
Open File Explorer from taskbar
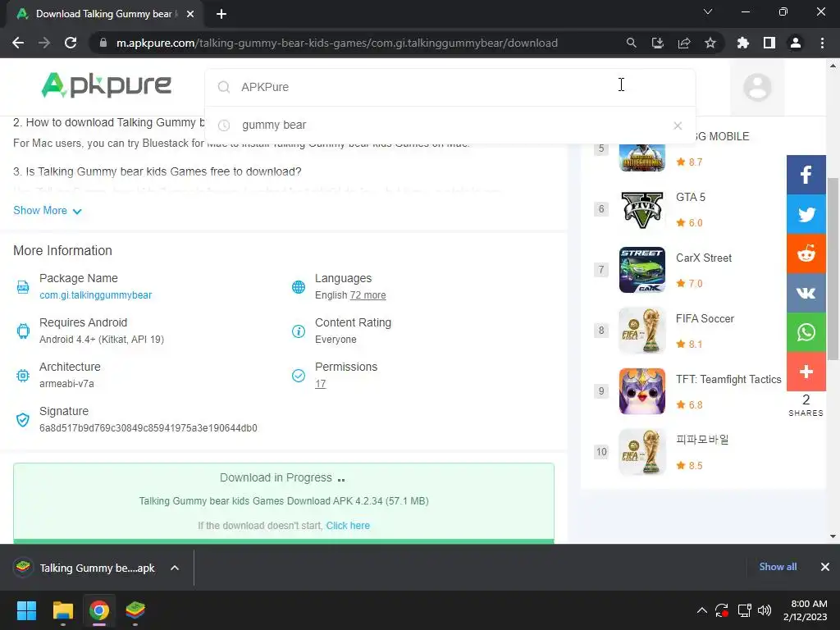[62, 610]
